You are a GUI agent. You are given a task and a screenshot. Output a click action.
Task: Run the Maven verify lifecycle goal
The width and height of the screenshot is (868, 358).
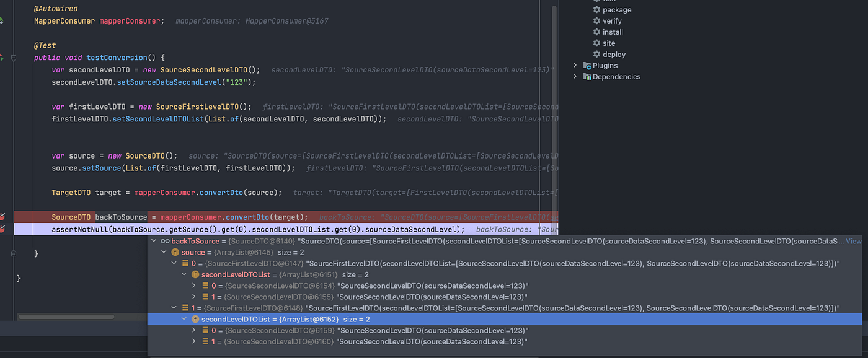coord(612,20)
